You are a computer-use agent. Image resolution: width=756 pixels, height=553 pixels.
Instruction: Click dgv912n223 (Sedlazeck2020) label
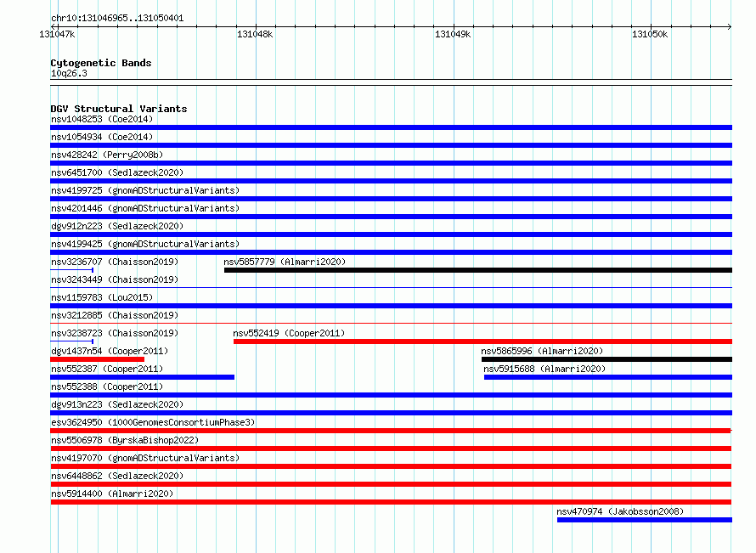(117, 226)
